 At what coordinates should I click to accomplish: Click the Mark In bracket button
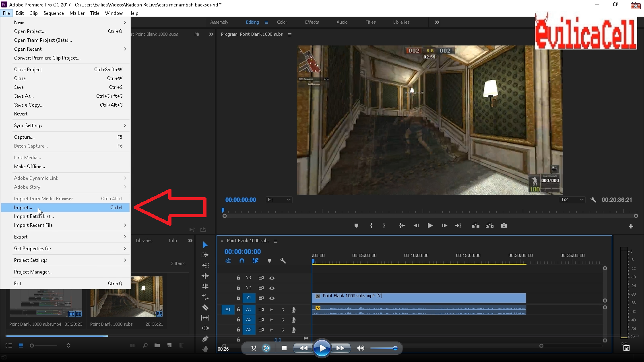tap(371, 226)
